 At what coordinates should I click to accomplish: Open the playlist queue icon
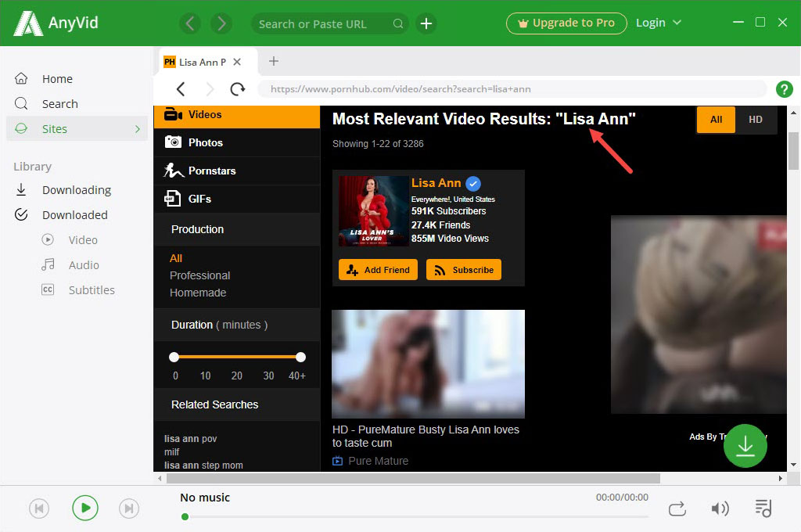763,508
